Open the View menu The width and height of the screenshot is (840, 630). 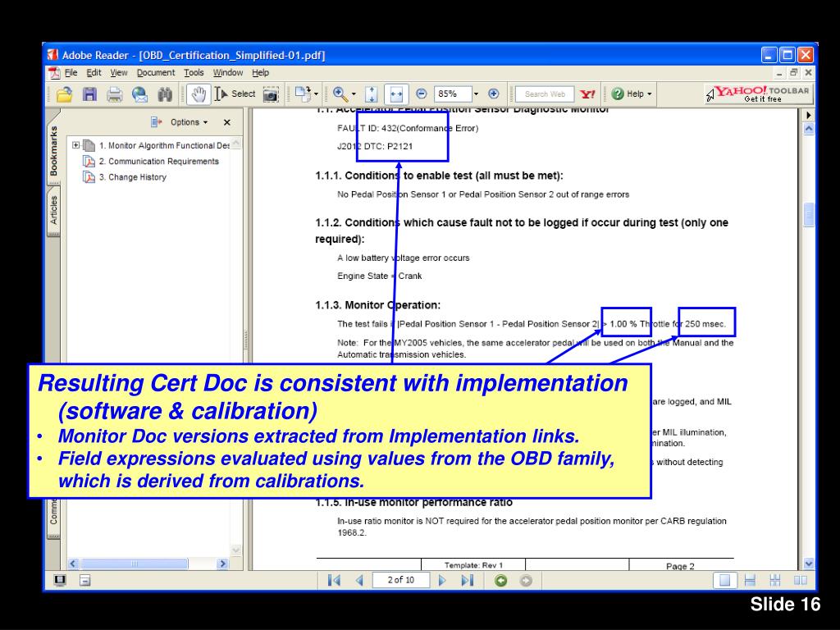click(x=119, y=73)
